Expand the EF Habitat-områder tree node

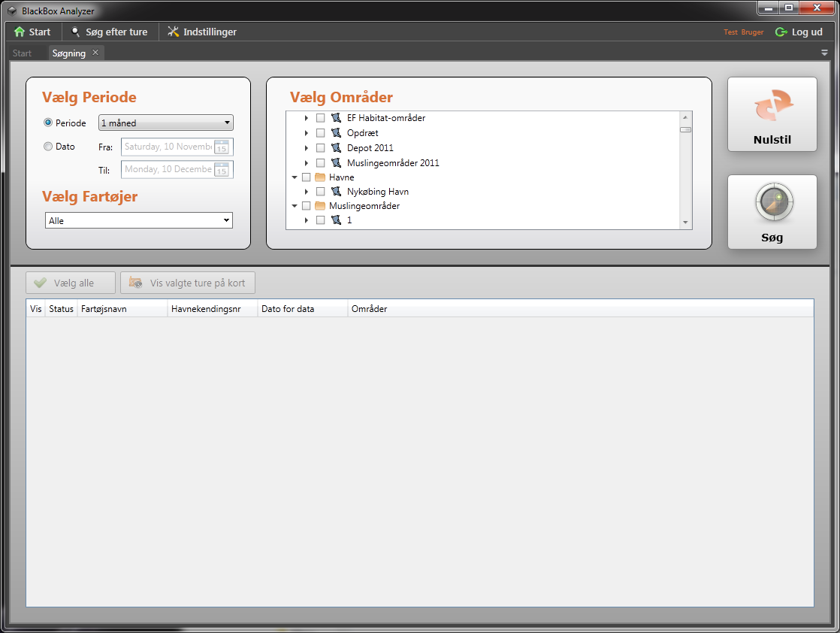point(307,118)
